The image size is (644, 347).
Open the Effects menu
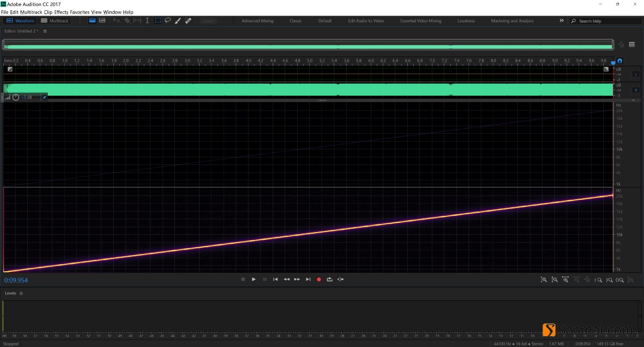click(x=61, y=12)
